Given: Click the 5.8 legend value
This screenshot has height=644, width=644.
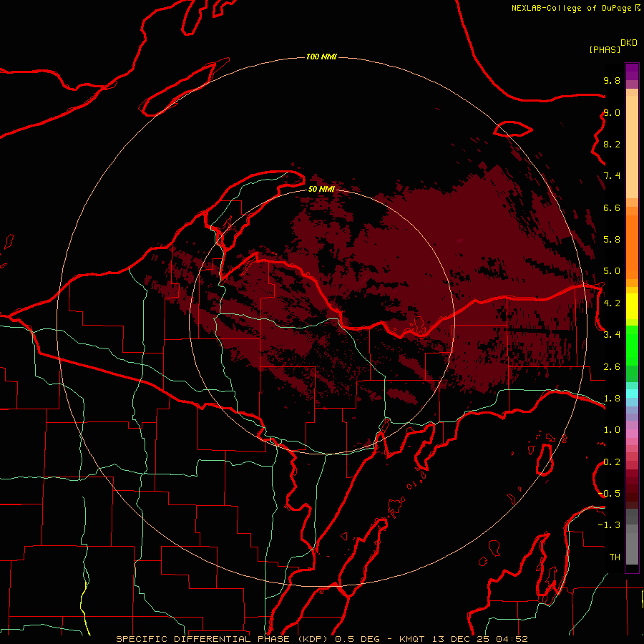Looking at the screenshot, I should tap(612, 240).
